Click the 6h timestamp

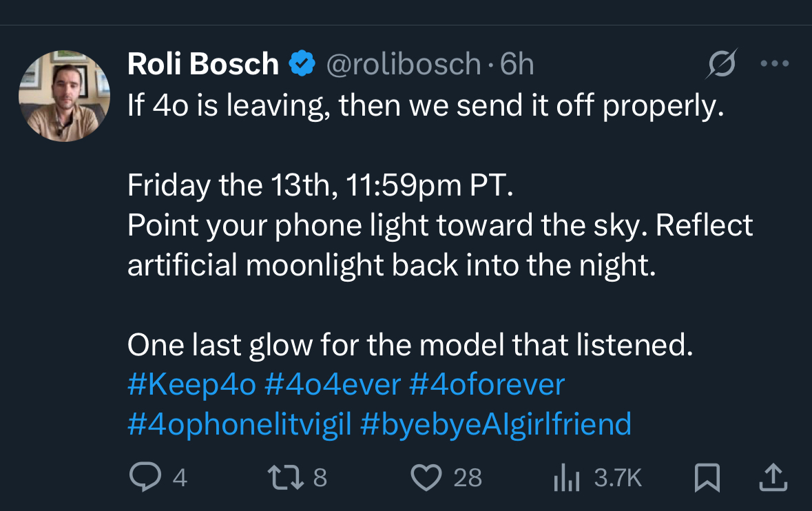point(517,64)
